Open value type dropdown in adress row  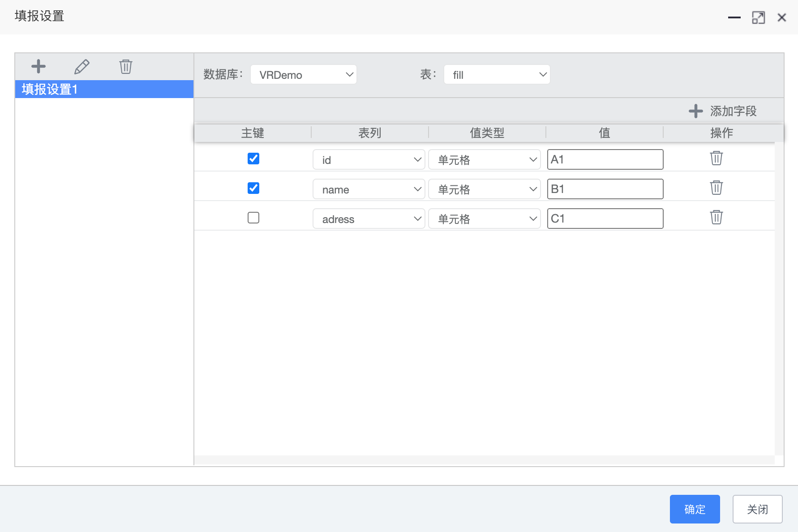[x=485, y=219]
